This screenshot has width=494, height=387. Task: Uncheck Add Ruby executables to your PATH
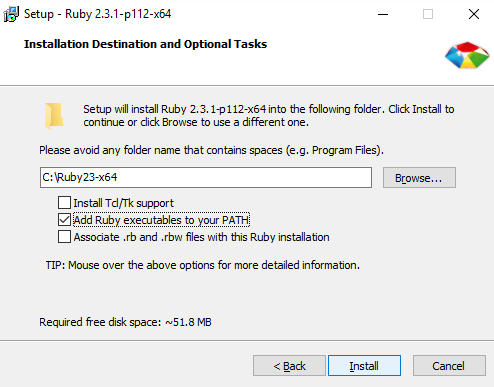pos(64,220)
